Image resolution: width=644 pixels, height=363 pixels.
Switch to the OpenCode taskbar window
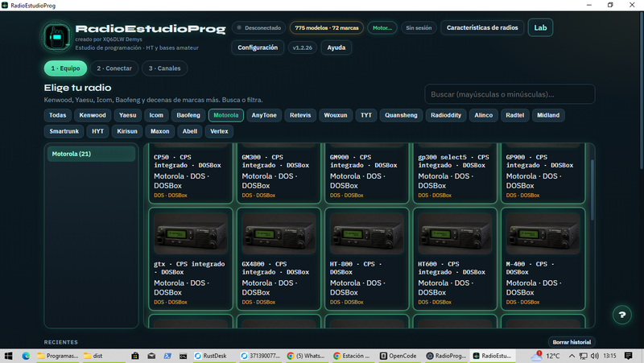(398, 356)
